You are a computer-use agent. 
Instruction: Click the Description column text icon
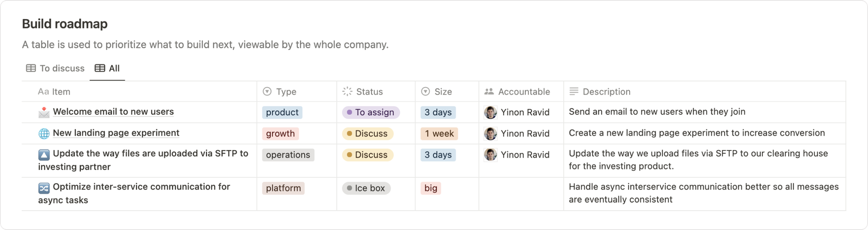tap(574, 91)
